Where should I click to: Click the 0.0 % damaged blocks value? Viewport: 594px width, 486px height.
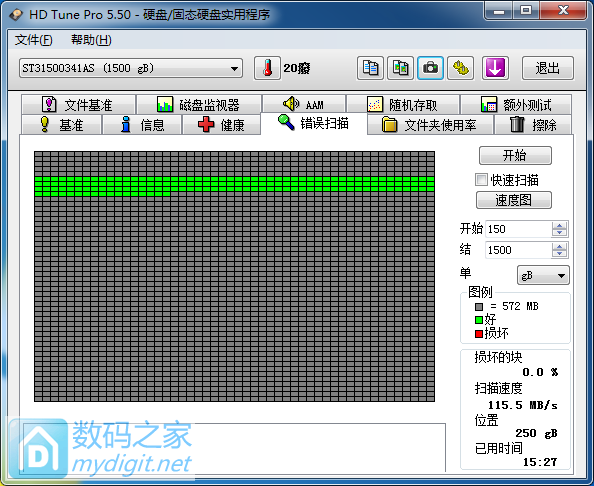540,372
